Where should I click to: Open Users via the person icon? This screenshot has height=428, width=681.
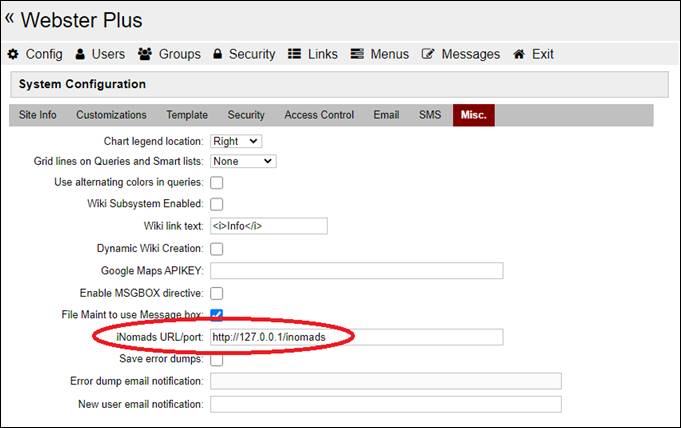click(x=81, y=54)
